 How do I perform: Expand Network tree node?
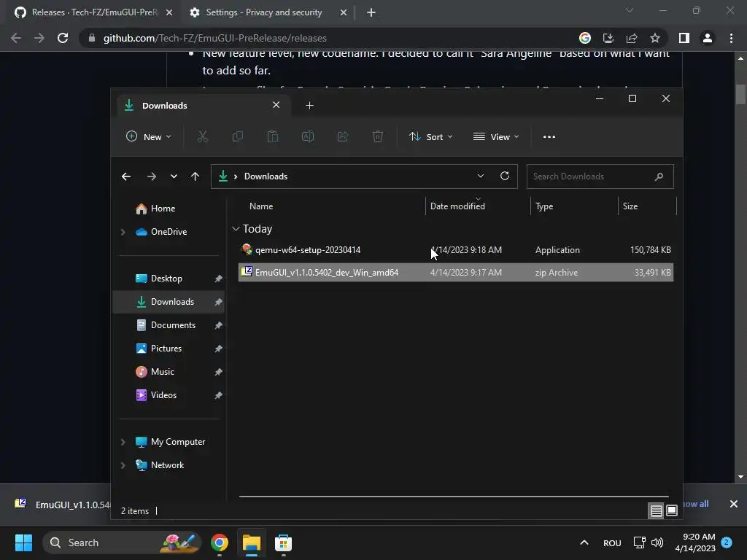coord(123,465)
